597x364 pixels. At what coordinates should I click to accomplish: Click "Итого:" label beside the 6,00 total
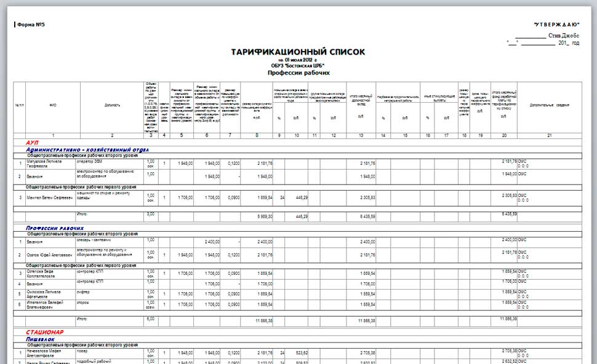(x=82, y=318)
